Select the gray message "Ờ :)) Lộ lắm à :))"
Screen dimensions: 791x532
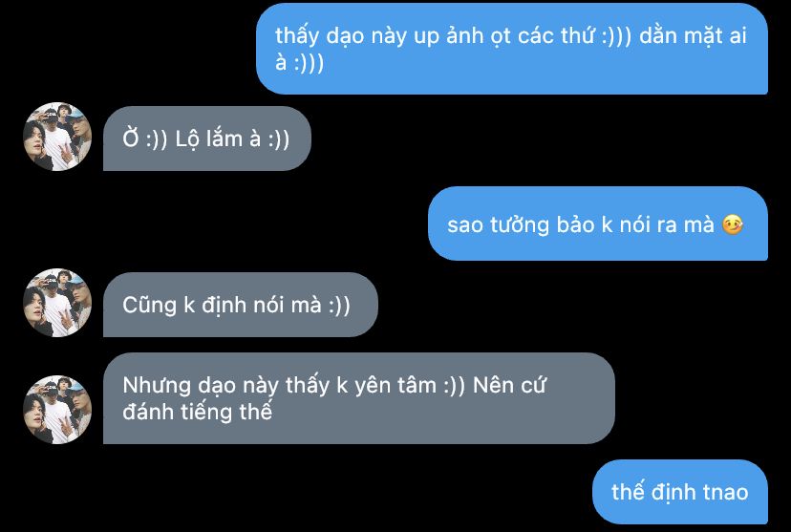pyautogui.click(x=207, y=138)
